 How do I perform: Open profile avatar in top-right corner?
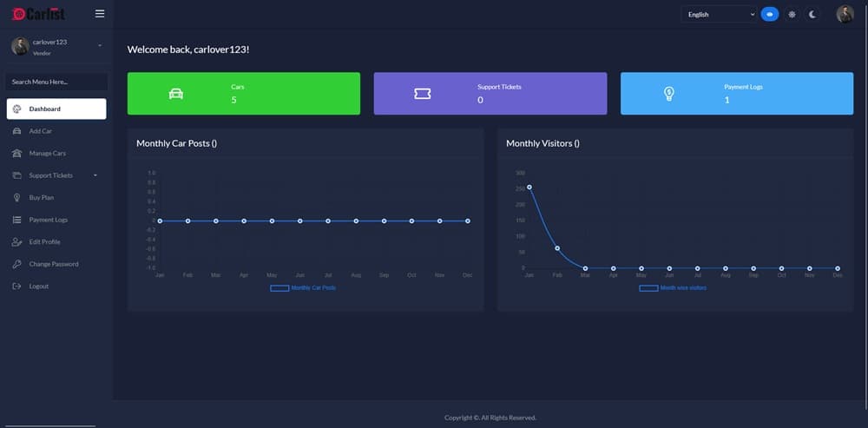point(845,15)
